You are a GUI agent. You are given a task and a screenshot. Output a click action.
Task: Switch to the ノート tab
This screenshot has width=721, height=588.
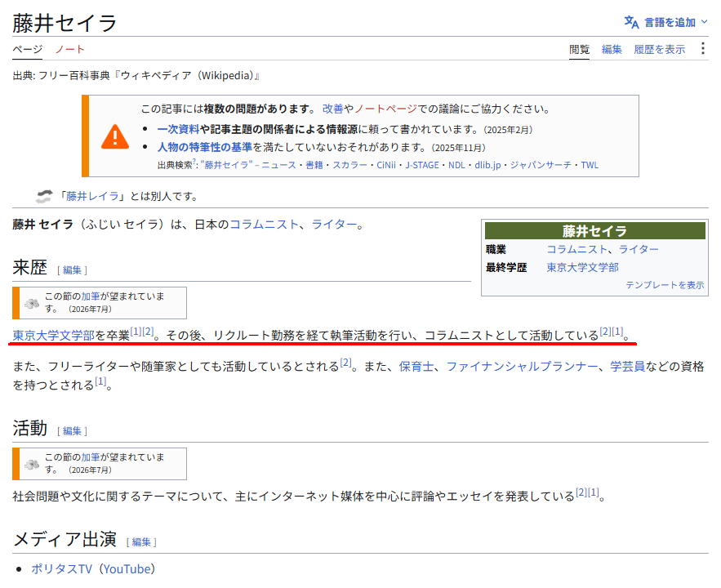(69, 49)
